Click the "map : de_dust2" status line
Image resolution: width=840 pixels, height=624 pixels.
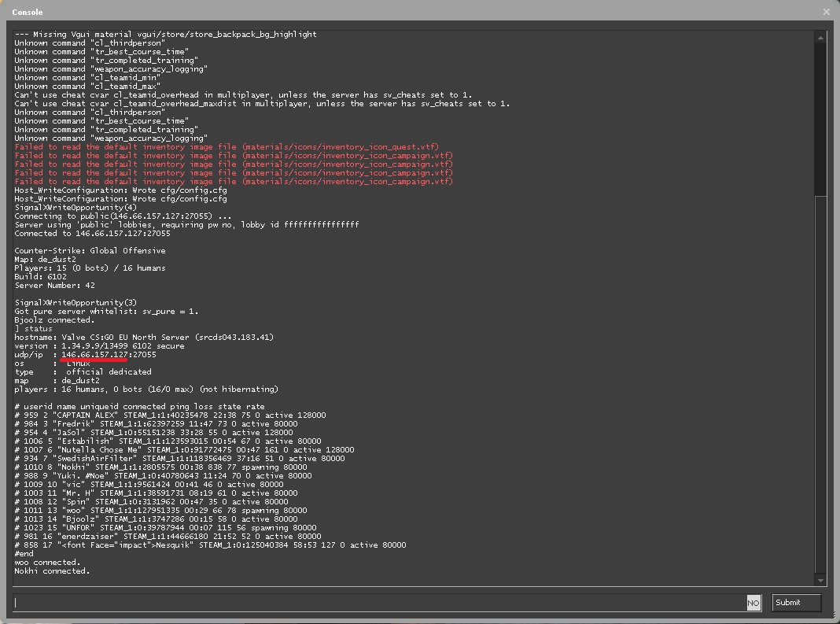(57, 381)
